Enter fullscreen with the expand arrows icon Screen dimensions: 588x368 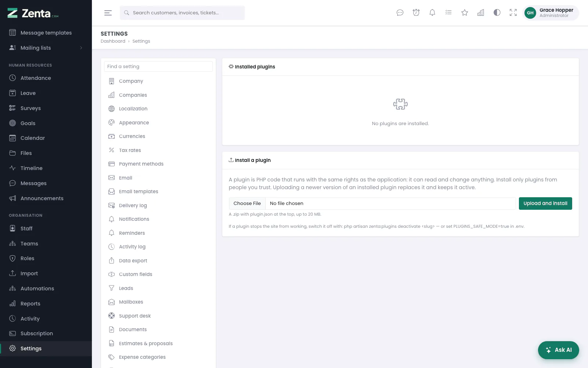tap(513, 13)
